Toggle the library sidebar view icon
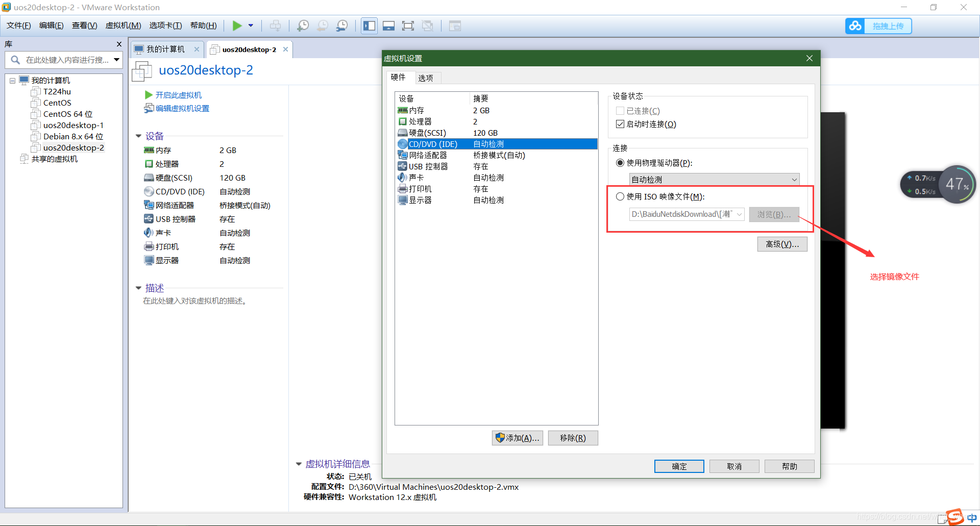980x526 pixels. tap(369, 26)
